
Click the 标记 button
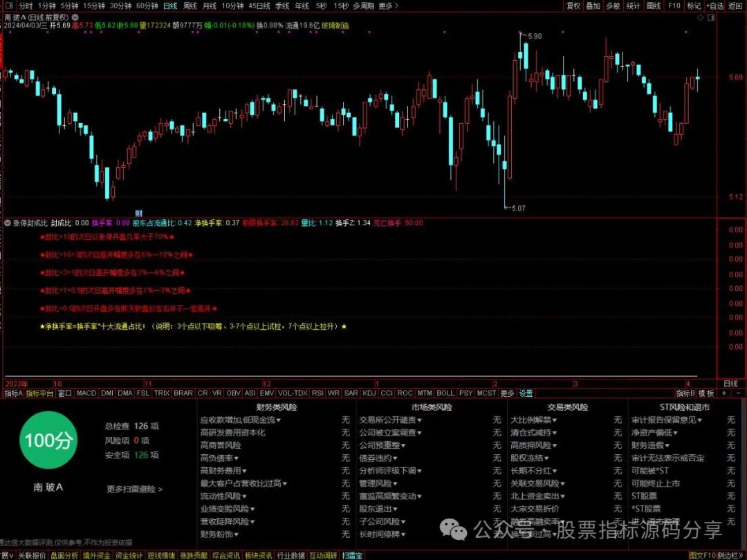point(694,6)
